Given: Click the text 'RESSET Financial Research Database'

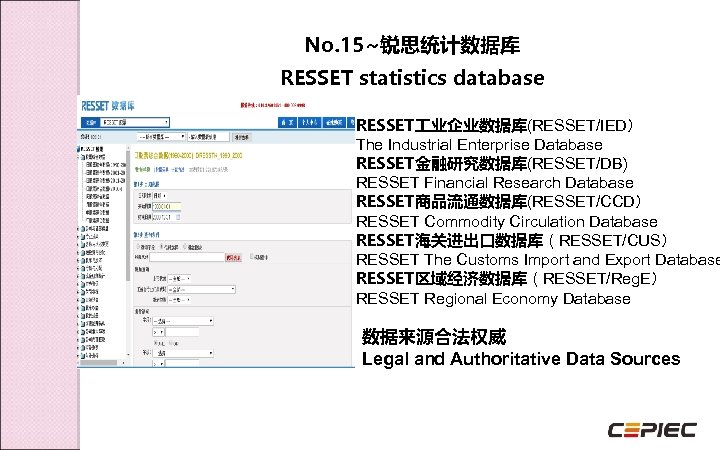Looking at the screenshot, I should pyautogui.click(x=495, y=183).
